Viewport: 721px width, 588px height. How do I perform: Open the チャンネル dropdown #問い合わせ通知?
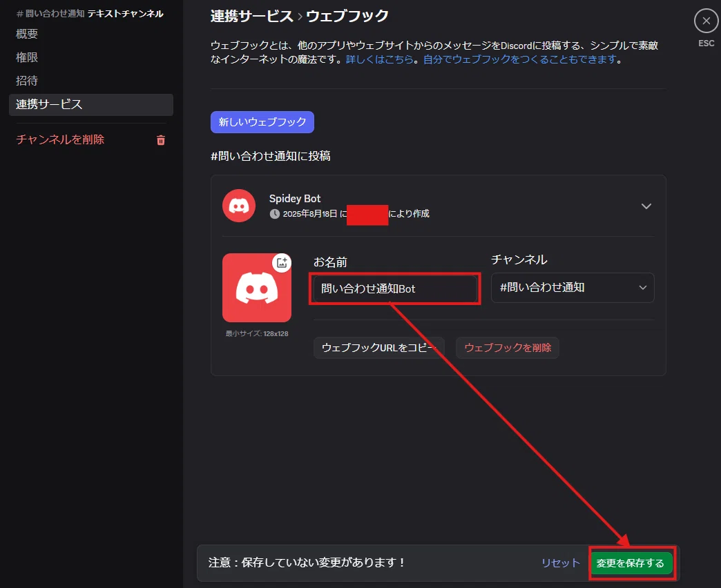[573, 288]
